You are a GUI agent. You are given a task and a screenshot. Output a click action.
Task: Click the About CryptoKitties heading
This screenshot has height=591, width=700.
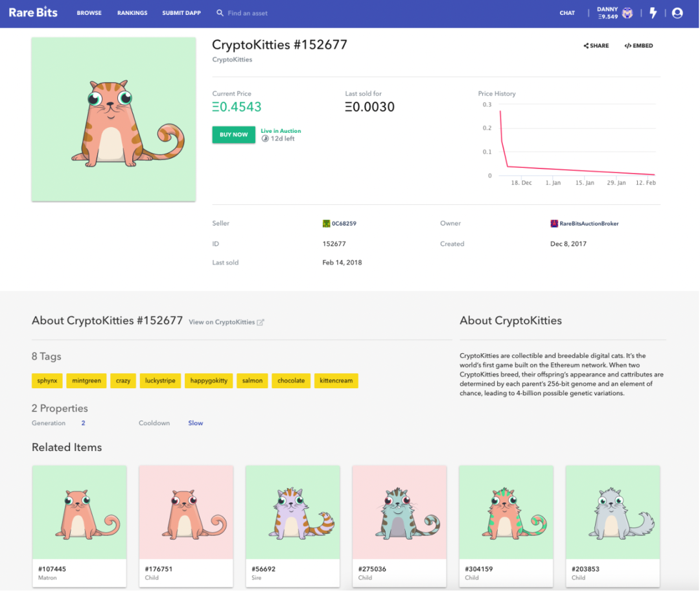click(x=511, y=321)
